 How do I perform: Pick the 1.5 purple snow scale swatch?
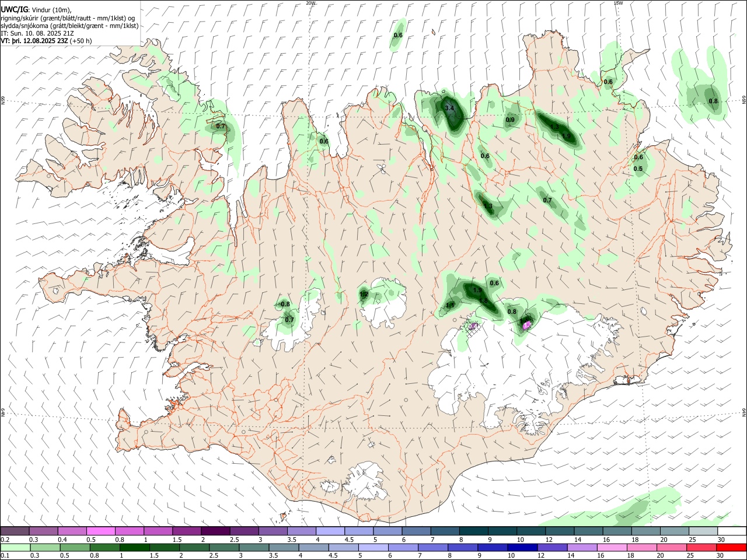[x=187, y=531]
